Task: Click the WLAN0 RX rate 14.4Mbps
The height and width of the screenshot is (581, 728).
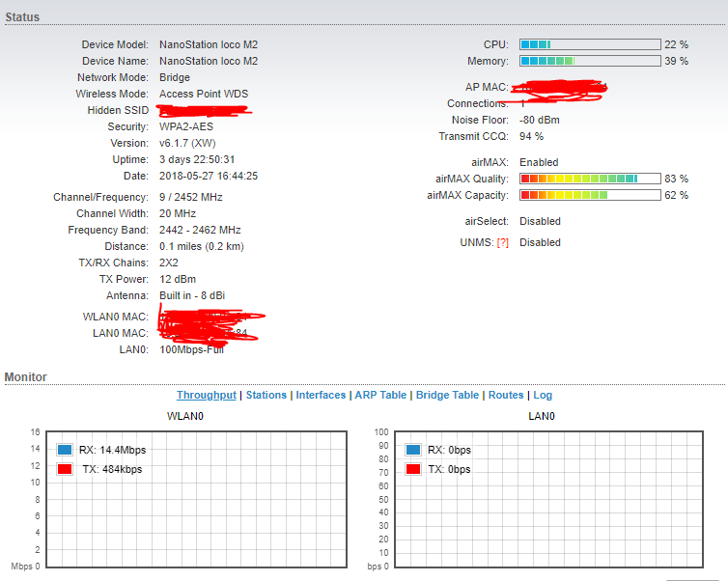Action: click(123, 450)
